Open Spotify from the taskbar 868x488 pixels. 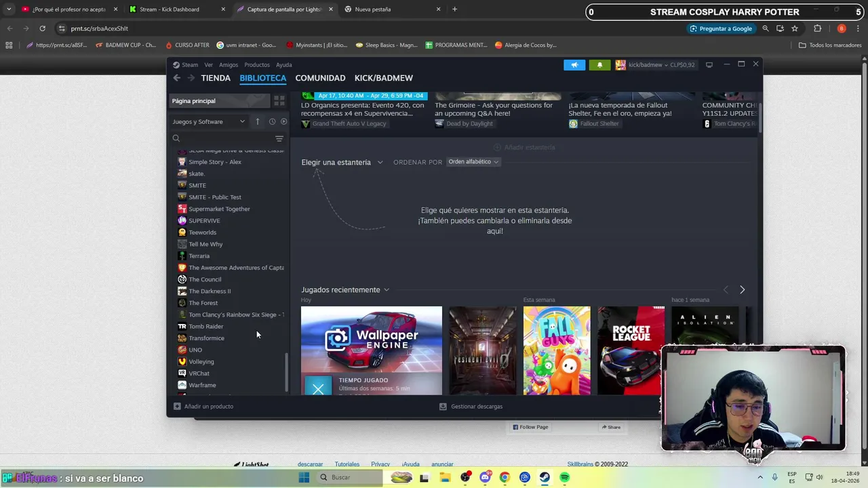564,477
